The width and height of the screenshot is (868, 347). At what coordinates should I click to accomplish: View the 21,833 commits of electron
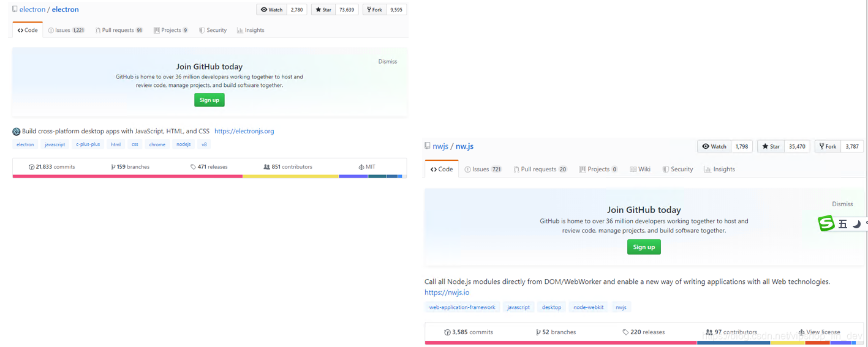(52, 166)
